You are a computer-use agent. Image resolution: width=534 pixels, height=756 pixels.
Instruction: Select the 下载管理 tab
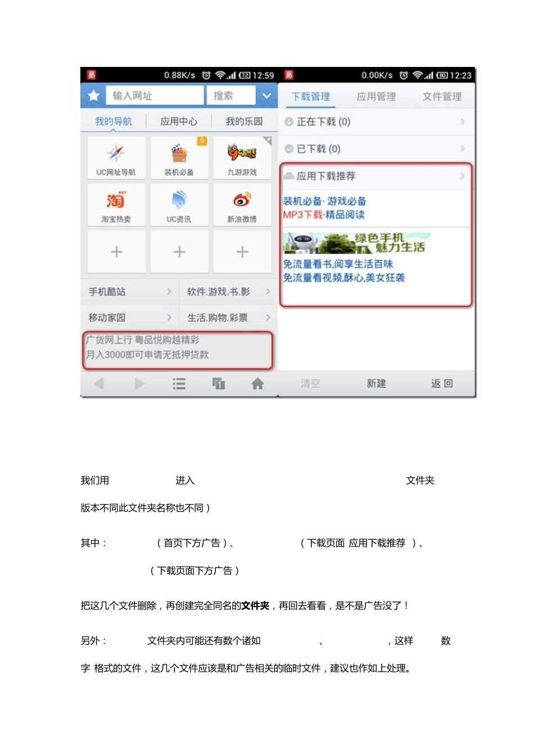coord(311,96)
